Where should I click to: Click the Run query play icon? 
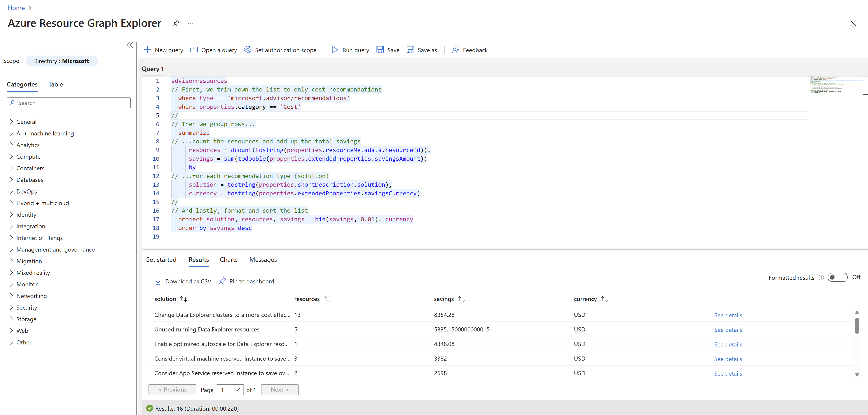[335, 50]
